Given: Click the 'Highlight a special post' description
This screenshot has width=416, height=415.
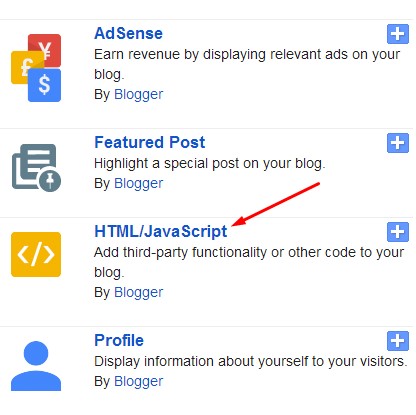Looking at the screenshot, I should pyautogui.click(x=209, y=164).
